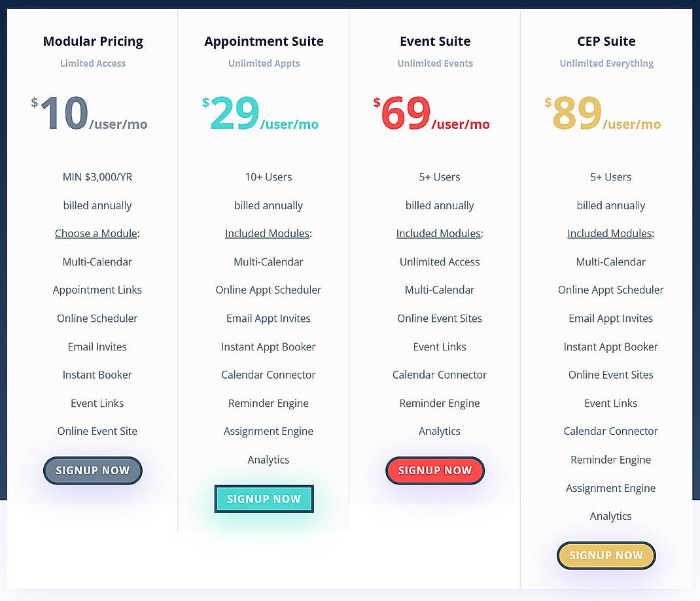Select the 'CEP Suite' heading
Image resolution: width=700 pixels, height=601 pixels.
pyautogui.click(x=606, y=41)
